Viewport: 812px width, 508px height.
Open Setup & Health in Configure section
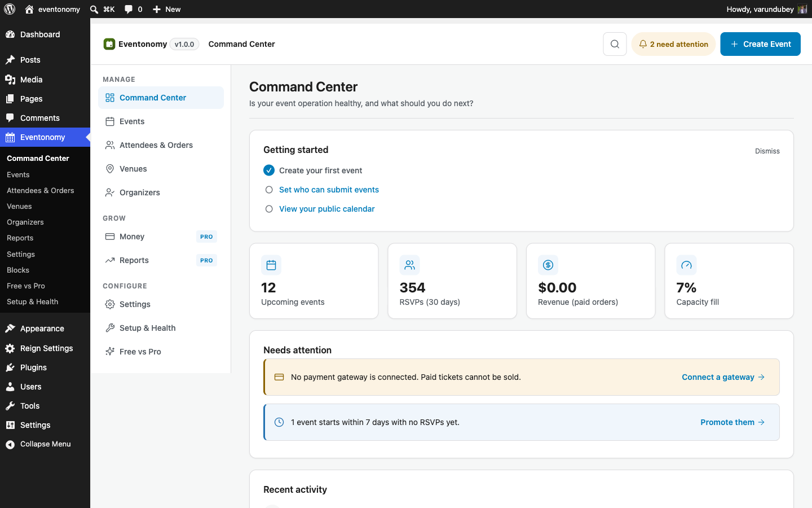161,328
